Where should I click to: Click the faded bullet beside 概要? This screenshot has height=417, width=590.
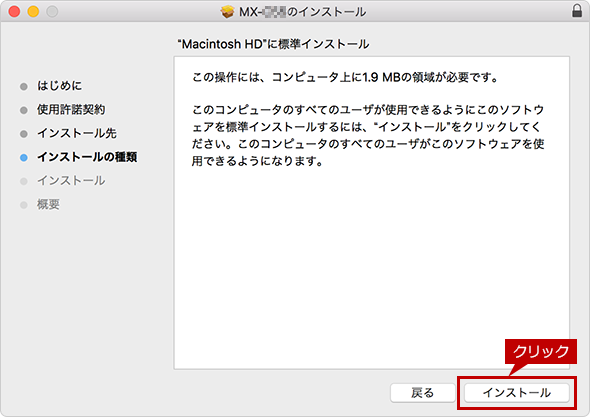(24, 205)
